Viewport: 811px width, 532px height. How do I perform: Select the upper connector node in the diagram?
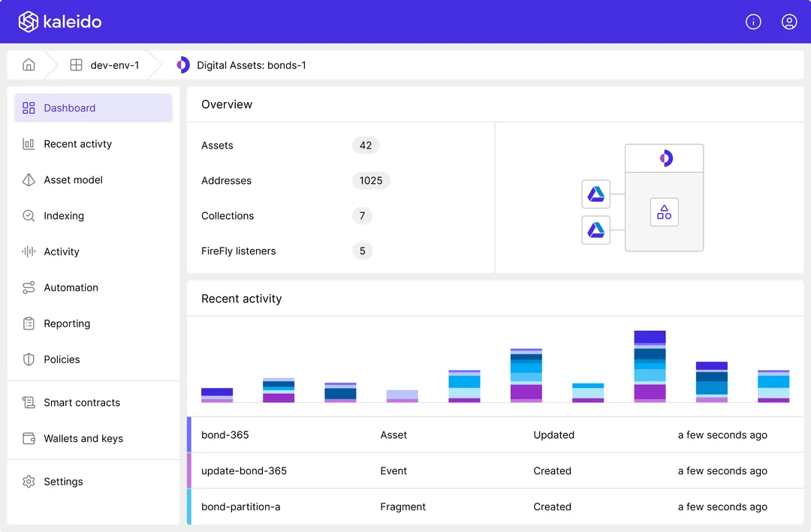coord(595,194)
